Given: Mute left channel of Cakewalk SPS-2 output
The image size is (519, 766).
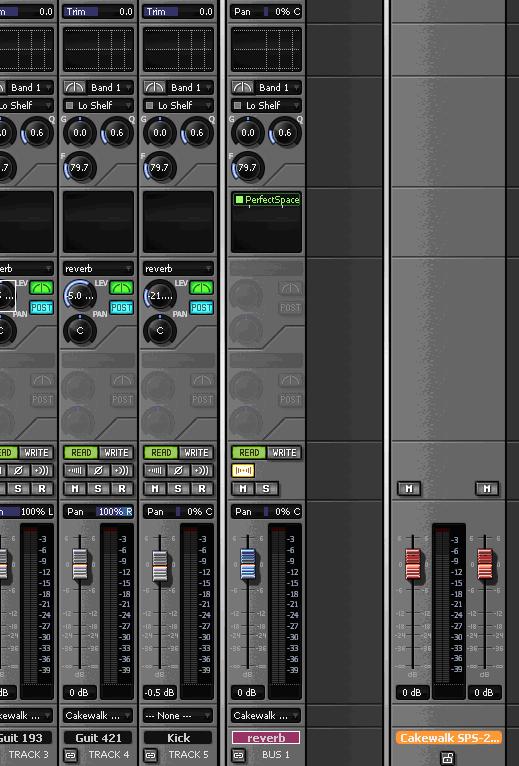Looking at the screenshot, I should [409, 489].
